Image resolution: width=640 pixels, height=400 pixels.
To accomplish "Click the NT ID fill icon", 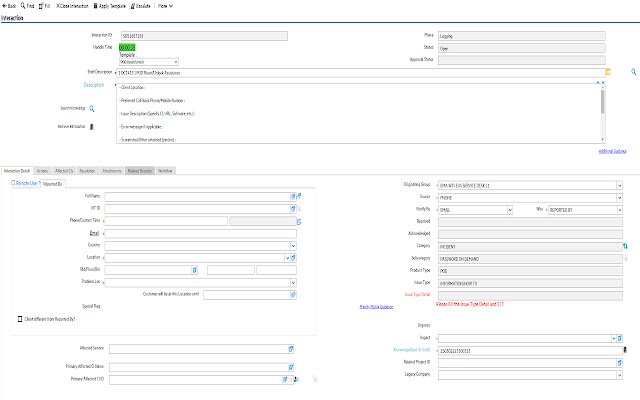I will (x=293, y=209).
